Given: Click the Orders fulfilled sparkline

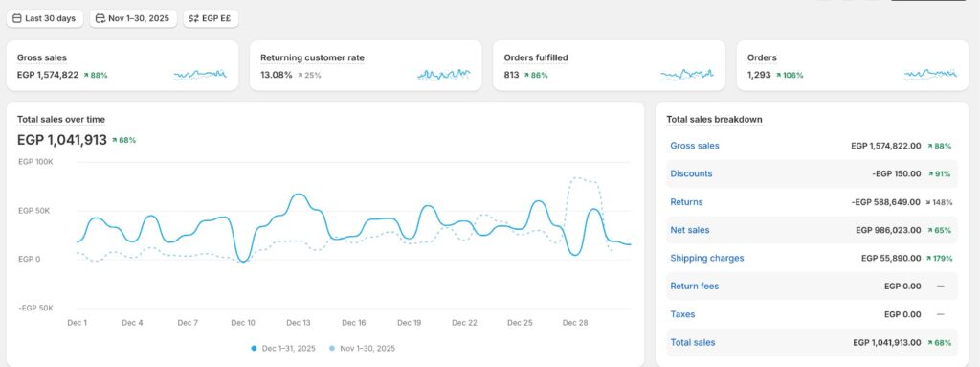Looking at the screenshot, I should [x=687, y=75].
